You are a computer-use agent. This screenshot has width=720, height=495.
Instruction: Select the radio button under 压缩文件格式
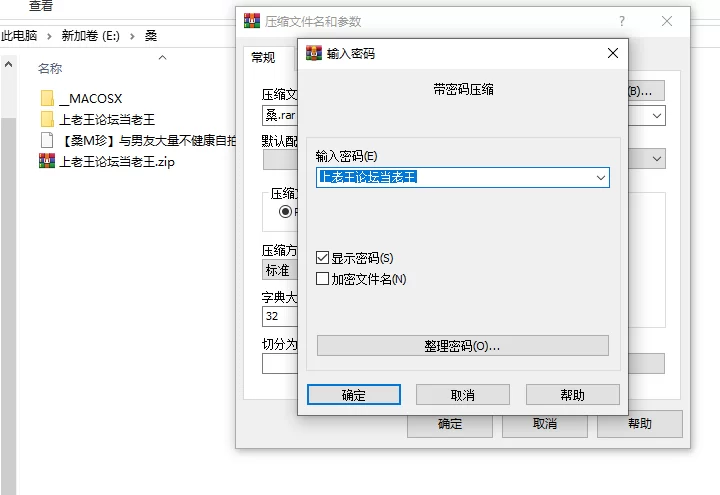pyautogui.click(x=285, y=212)
